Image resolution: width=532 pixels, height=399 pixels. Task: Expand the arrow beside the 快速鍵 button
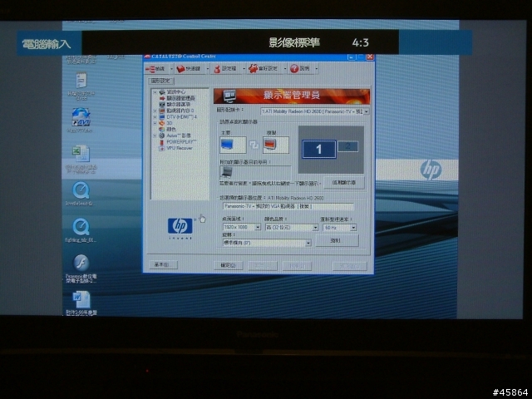(x=207, y=69)
